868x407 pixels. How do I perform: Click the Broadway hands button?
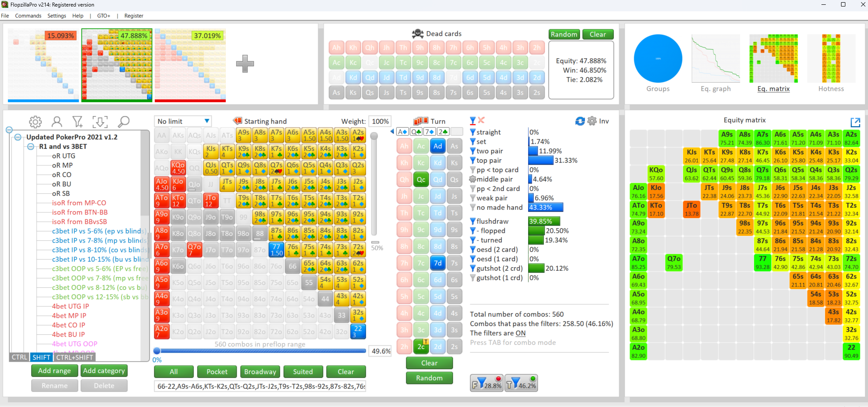point(260,372)
